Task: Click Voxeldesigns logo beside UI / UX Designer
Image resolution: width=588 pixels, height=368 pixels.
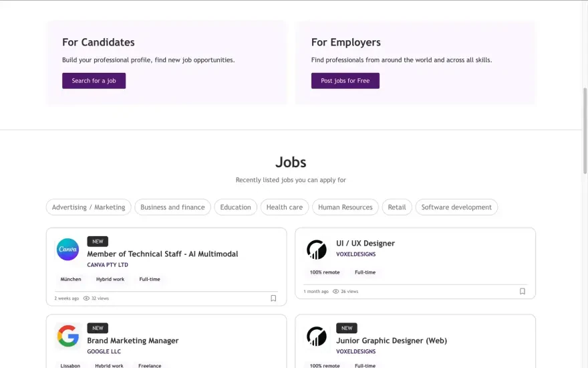Action: (317, 250)
